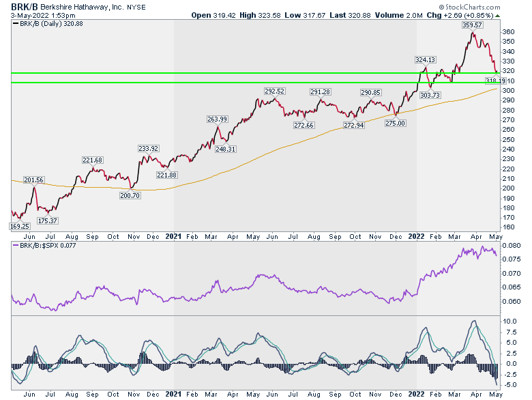Click the NYSE exchange label
This screenshot has height=400, width=532.
[x=136, y=7]
